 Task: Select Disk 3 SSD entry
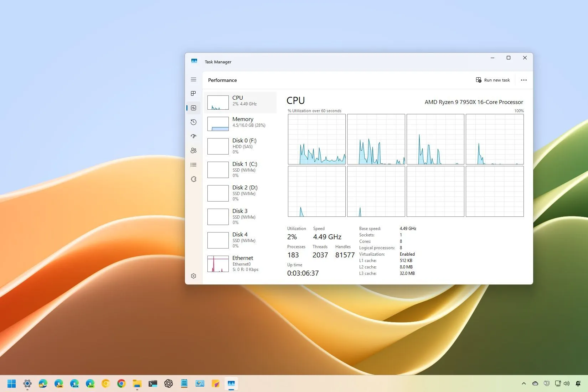click(x=240, y=217)
